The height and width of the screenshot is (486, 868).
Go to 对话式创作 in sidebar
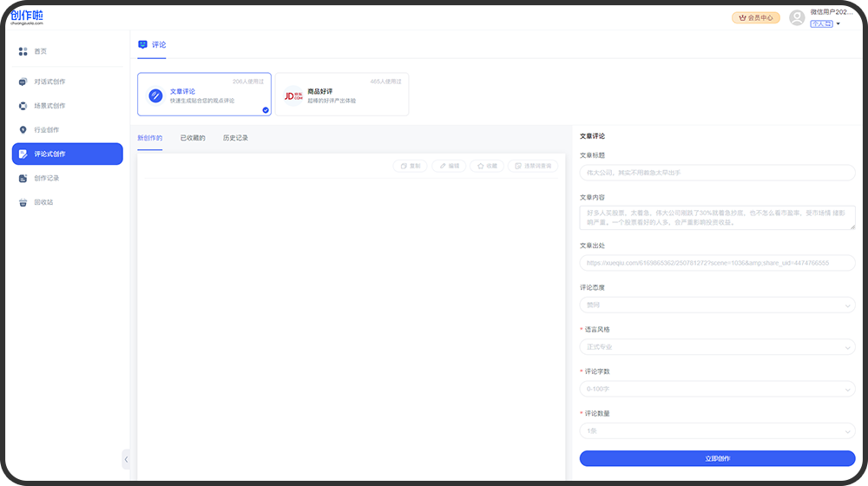point(49,82)
